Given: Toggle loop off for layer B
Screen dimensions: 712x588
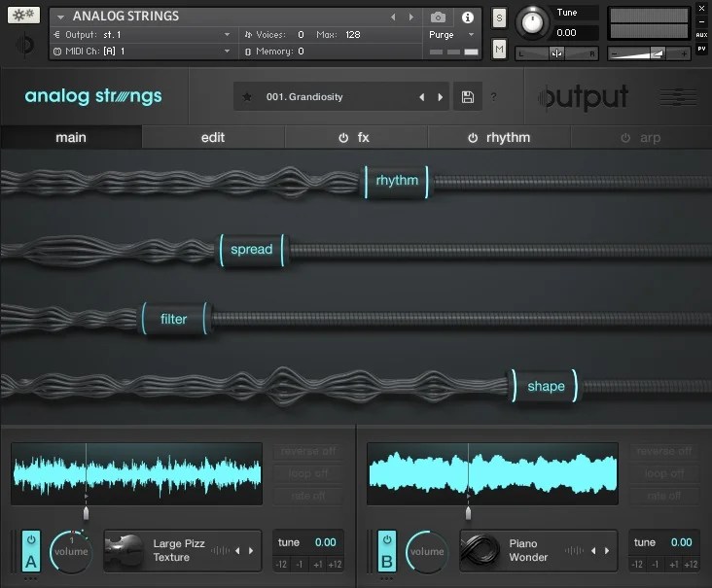Looking at the screenshot, I should [664, 473].
